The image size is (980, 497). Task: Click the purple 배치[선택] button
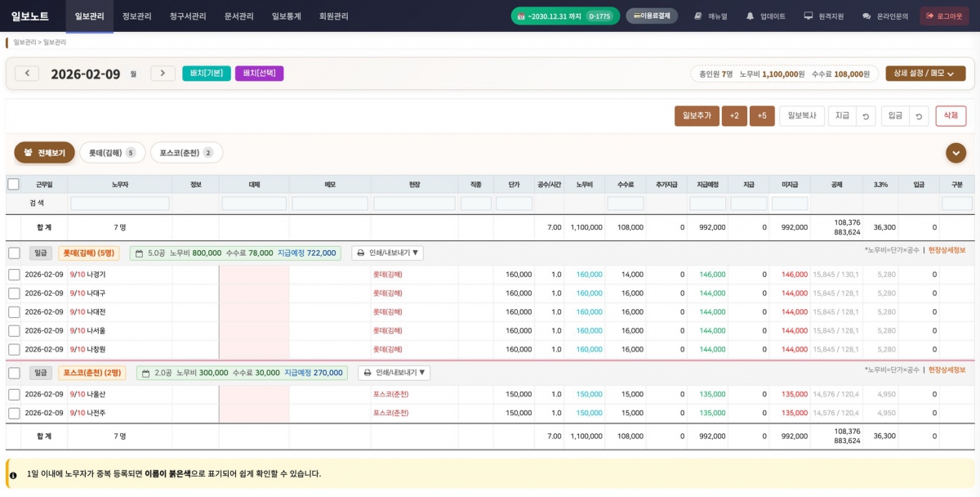(x=259, y=74)
